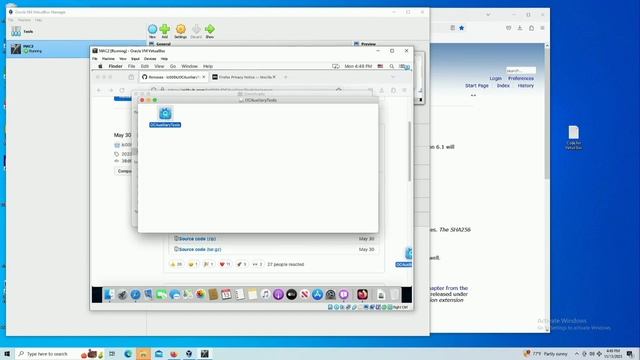
Task: Open Photos from the macOS dock
Action: [x=200, y=294]
